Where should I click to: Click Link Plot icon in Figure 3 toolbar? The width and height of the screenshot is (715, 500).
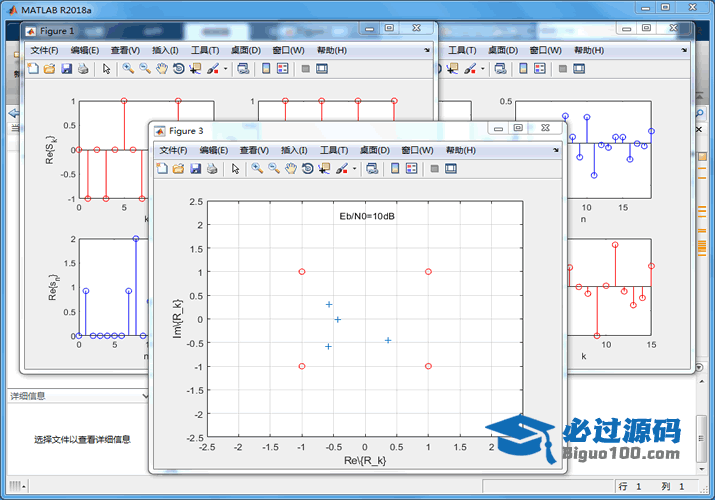(x=372, y=169)
